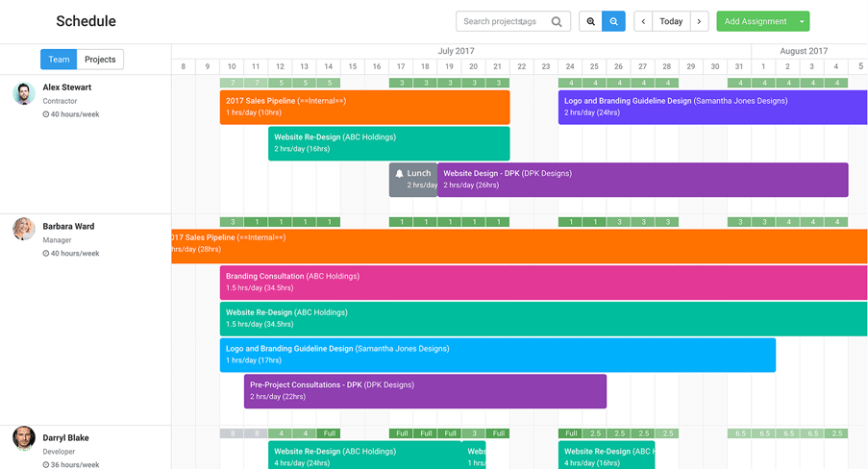Open Pre-Project Consultations - DPK bar
868x469 pixels.
pyautogui.click(x=425, y=390)
